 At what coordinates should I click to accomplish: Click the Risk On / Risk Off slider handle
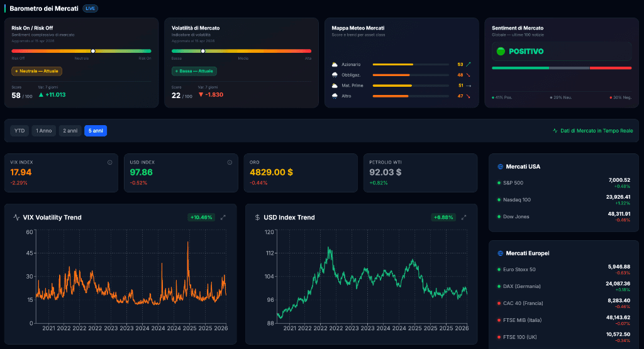(x=93, y=51)
